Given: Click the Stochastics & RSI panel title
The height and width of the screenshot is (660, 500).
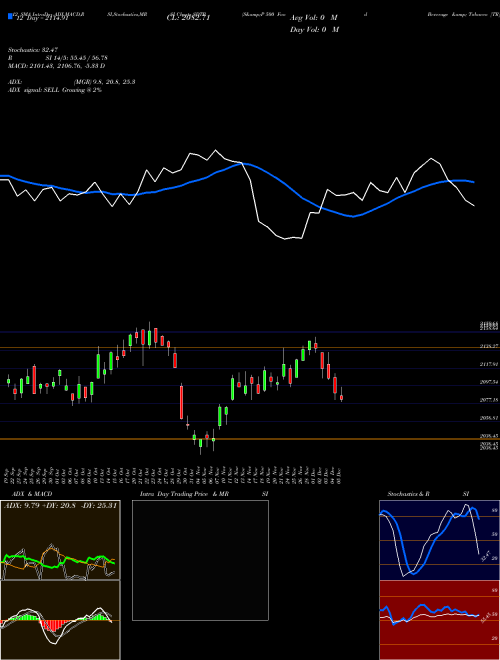Looking at the screenshot, I should 428,494.
